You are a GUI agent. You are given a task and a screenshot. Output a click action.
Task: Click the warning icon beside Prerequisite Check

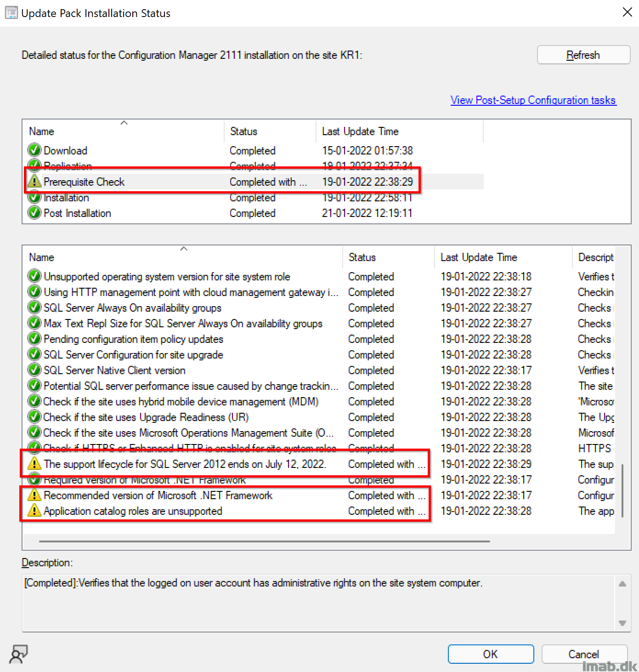[34, 182]
